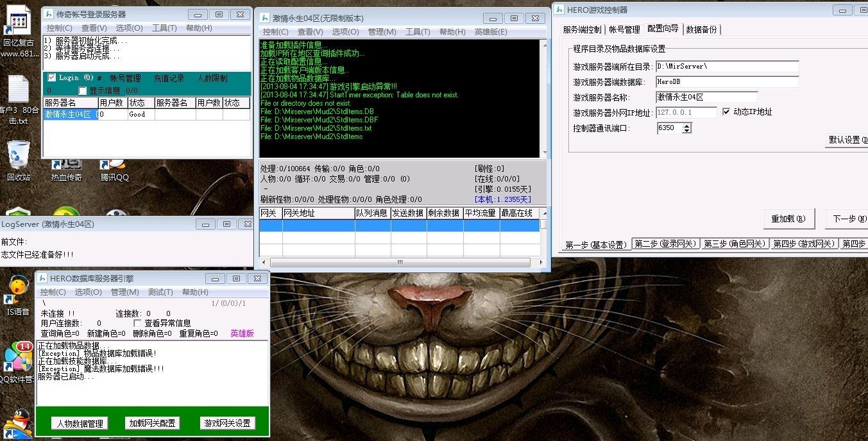Enable 显示信息 checkbox in login server
Image resolution: width=868 pixels, height=441 pixels.
click(x=82, y=90)
